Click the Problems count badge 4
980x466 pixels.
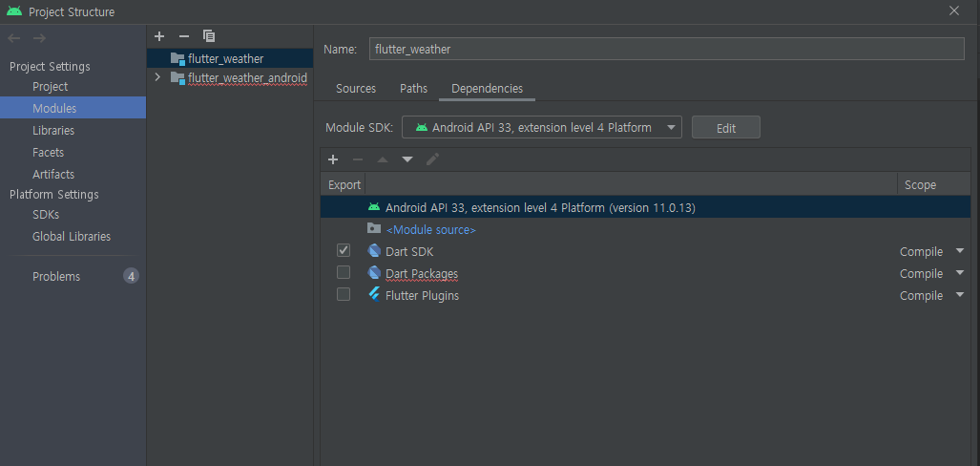pos(131,277)
